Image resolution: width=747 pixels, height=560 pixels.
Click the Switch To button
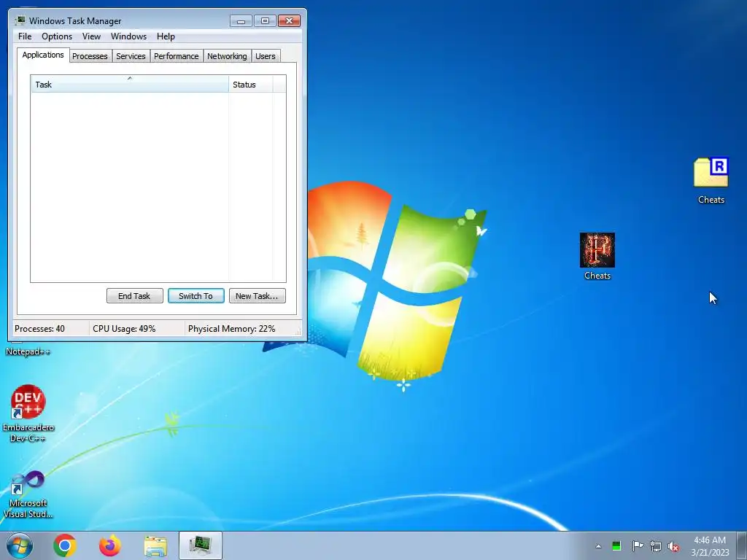click(x=196, y=296)
